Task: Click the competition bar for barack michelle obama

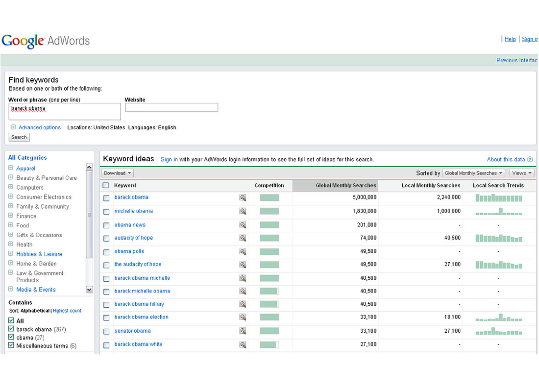Action: coord(269,291)
